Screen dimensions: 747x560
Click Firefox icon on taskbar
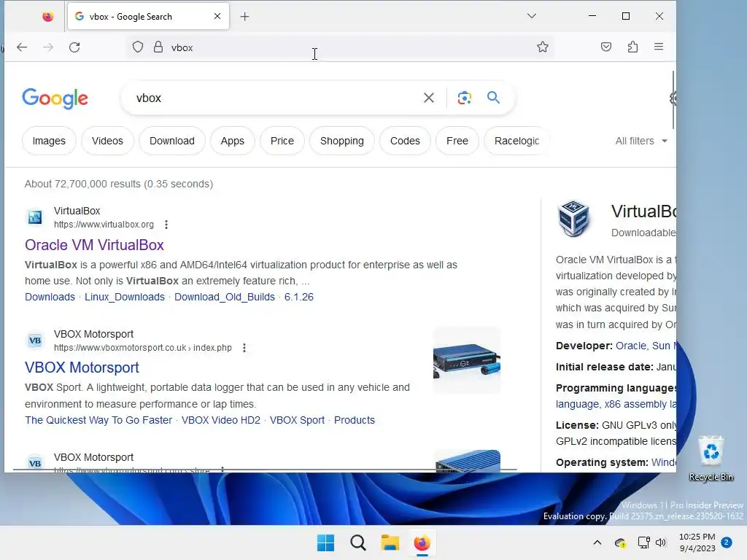[x=422, y=542]
